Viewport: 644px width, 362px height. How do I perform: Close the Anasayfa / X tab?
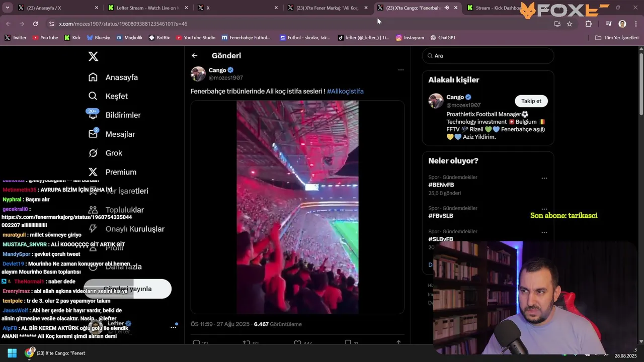97,8
